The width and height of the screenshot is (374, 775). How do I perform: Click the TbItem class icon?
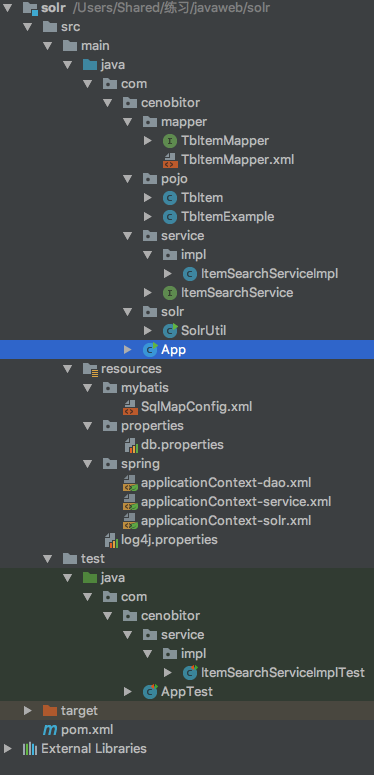point(169,198)
